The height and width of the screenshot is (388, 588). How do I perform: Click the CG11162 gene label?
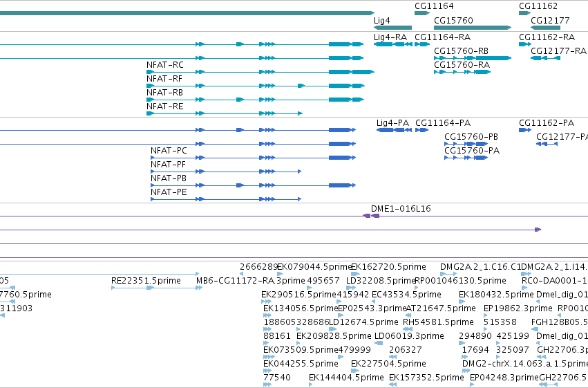(x=538, y=6)
